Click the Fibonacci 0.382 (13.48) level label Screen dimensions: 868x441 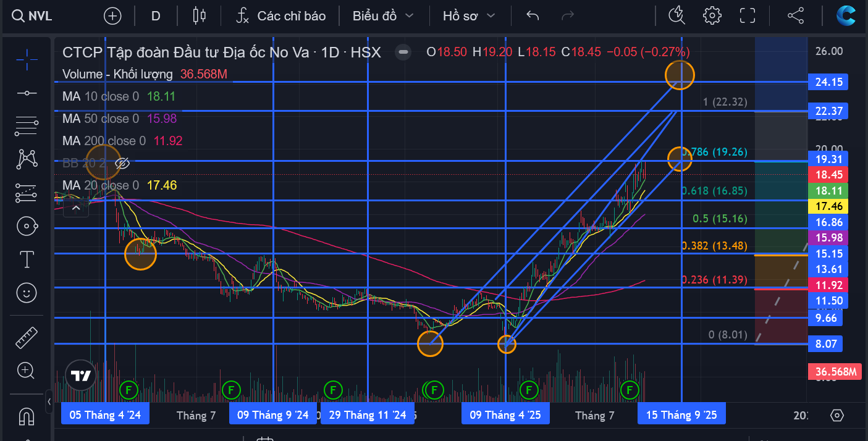tap(714, 246)
